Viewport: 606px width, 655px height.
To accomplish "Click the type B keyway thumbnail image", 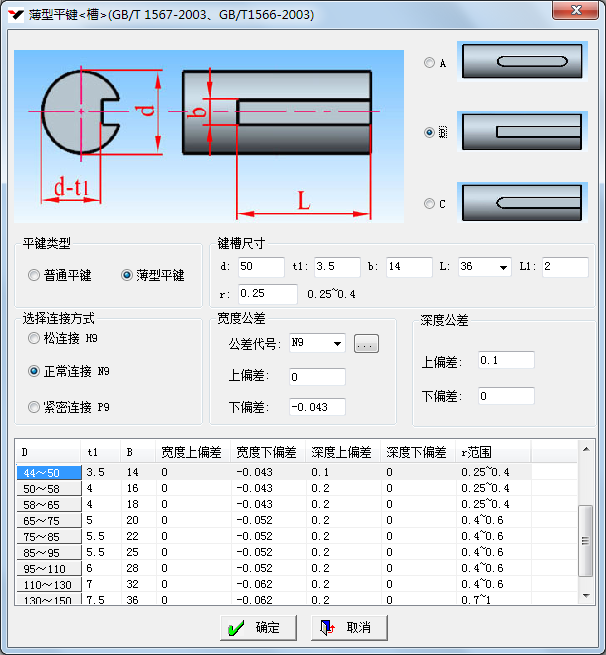I will point(522,132).
